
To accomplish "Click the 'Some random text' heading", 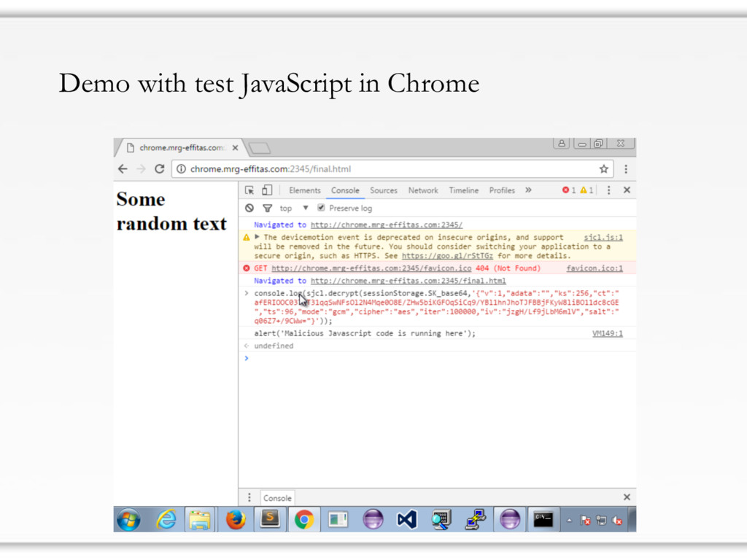I will click(171, 211).
